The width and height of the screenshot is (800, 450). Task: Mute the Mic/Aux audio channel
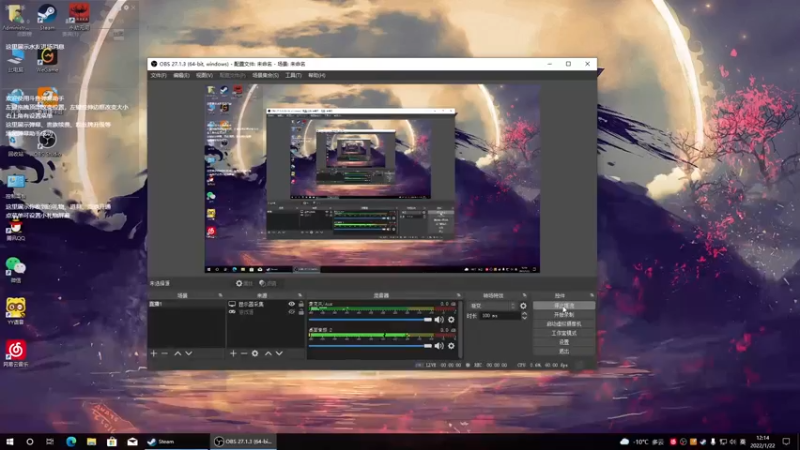(439, 320)
